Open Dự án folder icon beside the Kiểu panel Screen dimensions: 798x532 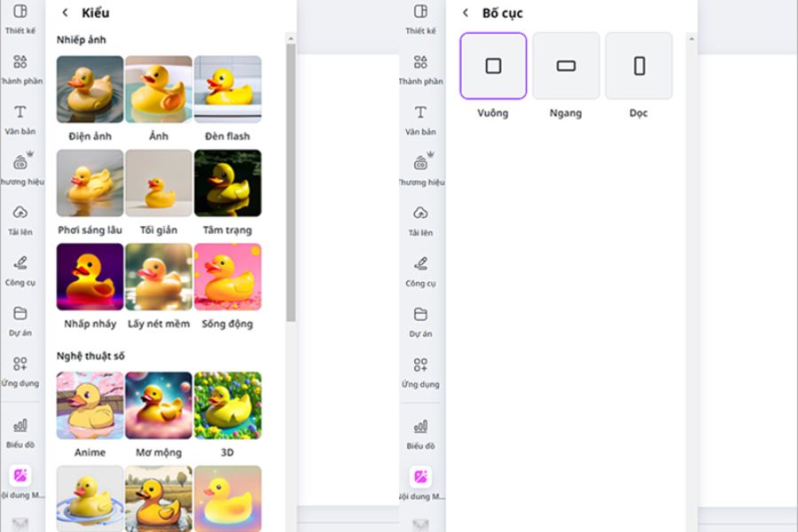(x=20, y=315)
